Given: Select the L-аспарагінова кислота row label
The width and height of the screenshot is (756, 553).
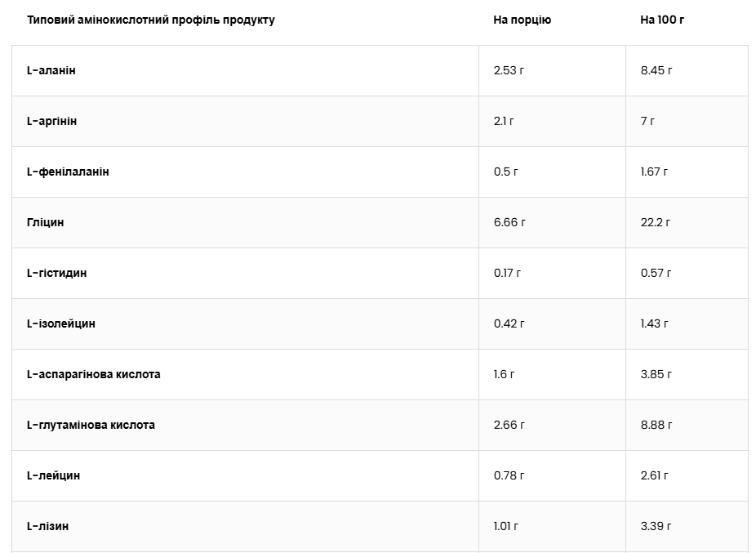Looking at the screenshot, I should (94, 374).
